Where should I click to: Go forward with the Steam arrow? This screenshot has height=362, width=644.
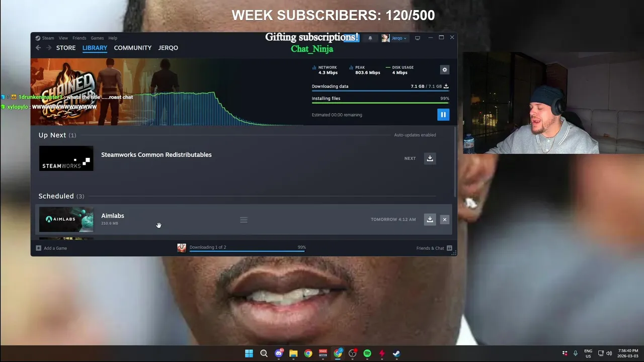49,48
